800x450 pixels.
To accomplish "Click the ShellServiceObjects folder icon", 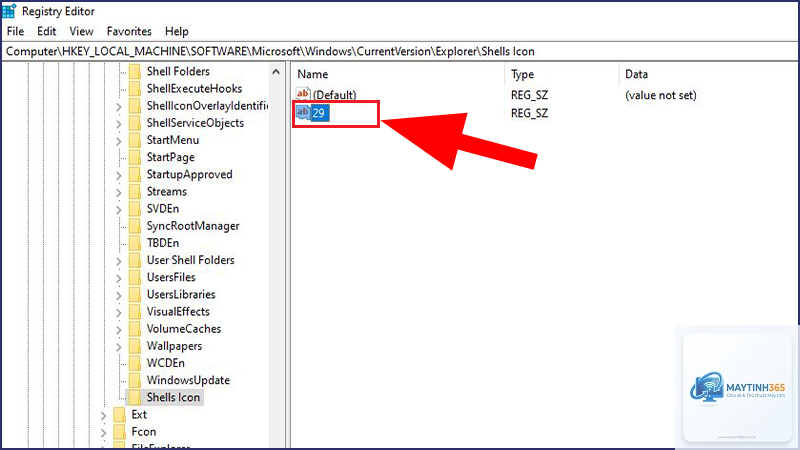I will click(135, 123).
